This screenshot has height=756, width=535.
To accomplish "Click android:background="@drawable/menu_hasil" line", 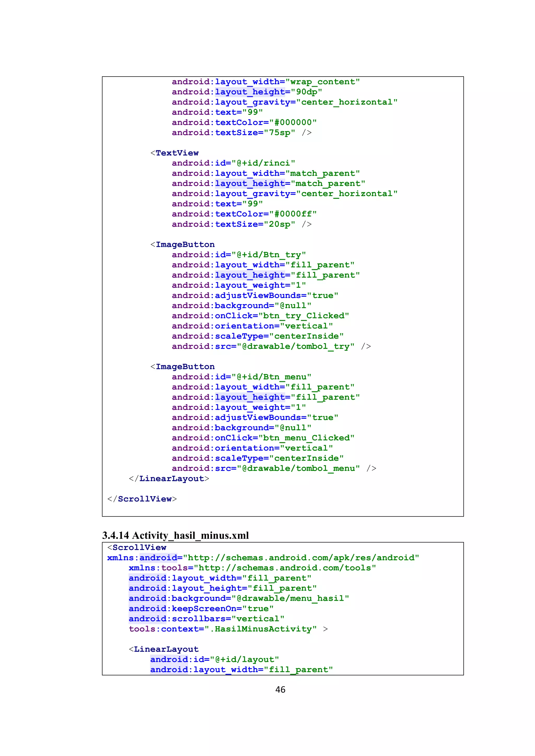I will point(239,598).
